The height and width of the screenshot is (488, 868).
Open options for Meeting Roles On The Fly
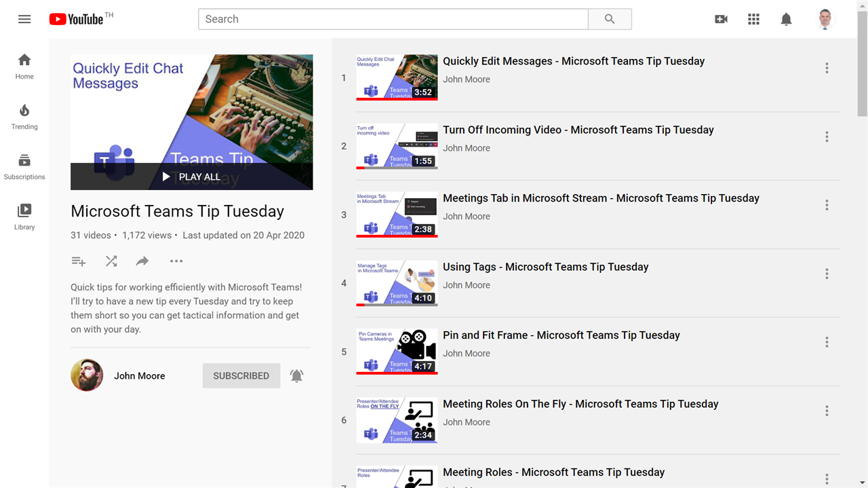pyautogui.click(x=827, y=411)
